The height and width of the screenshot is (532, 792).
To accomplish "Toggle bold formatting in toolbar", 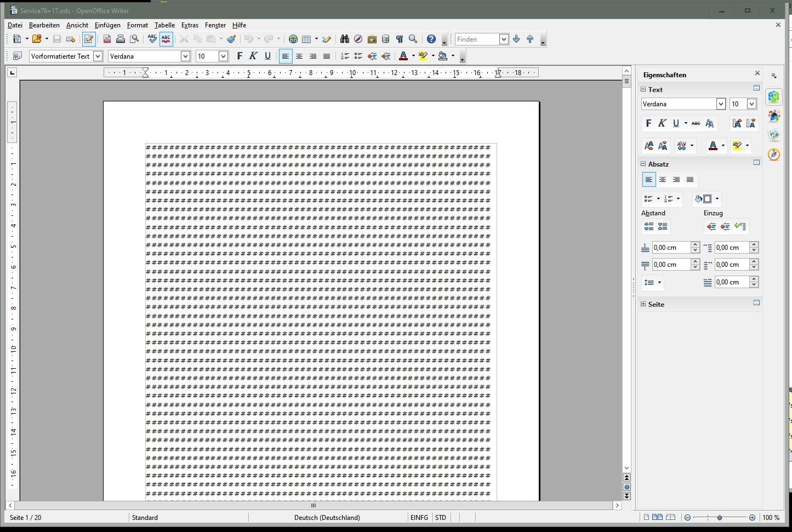I will click(240, 56).
